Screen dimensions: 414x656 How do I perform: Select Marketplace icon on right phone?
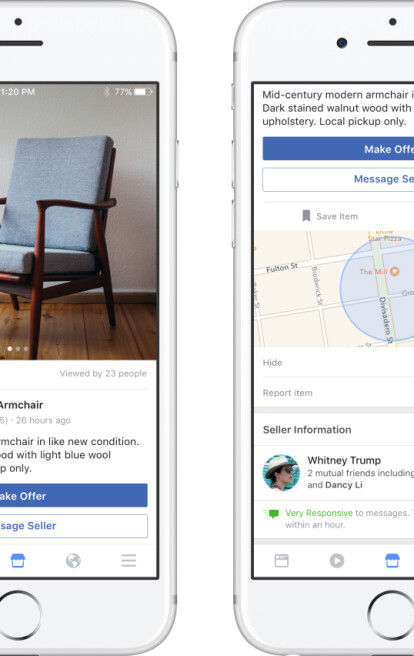click(392, 560)
